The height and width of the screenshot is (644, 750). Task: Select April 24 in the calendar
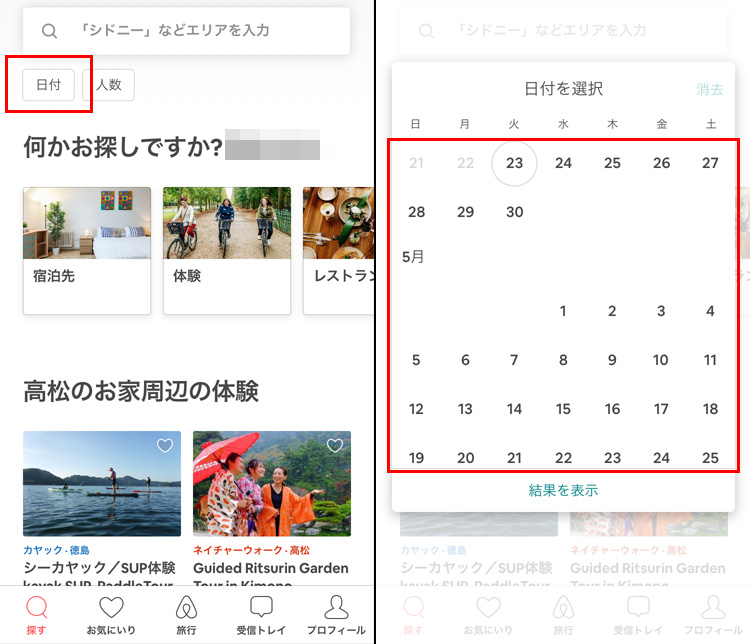pos(563,163)
